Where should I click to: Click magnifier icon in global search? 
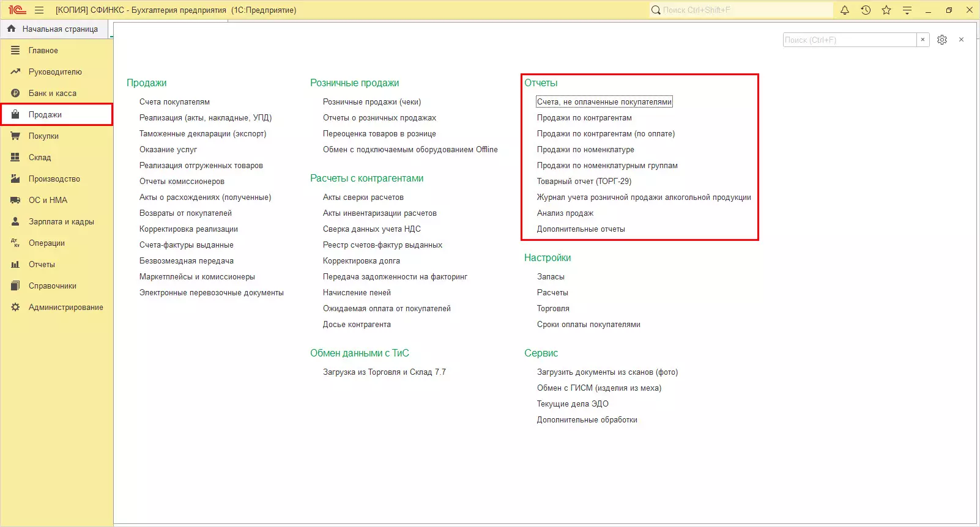[x=656, y=10]
